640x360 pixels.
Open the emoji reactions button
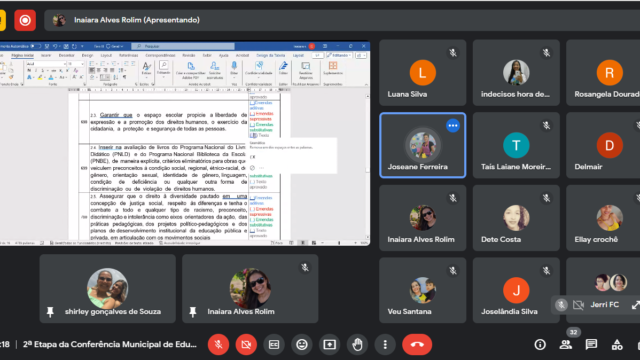[x=302, y=344]
